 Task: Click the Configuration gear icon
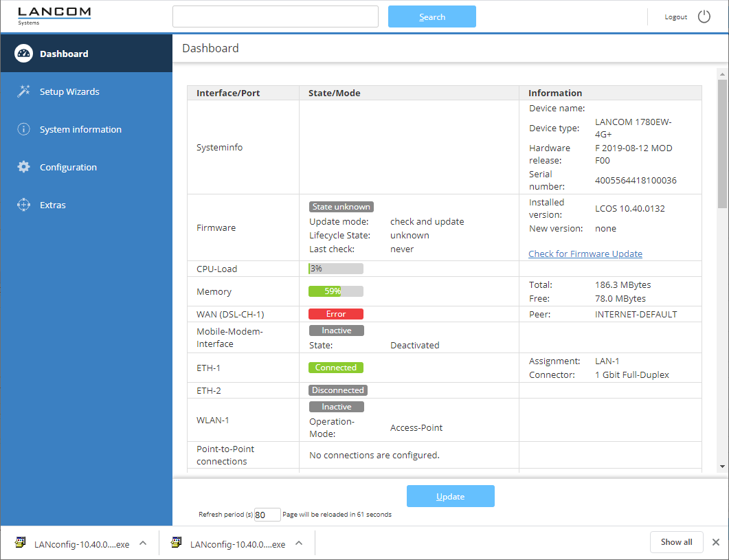point(23,167)
